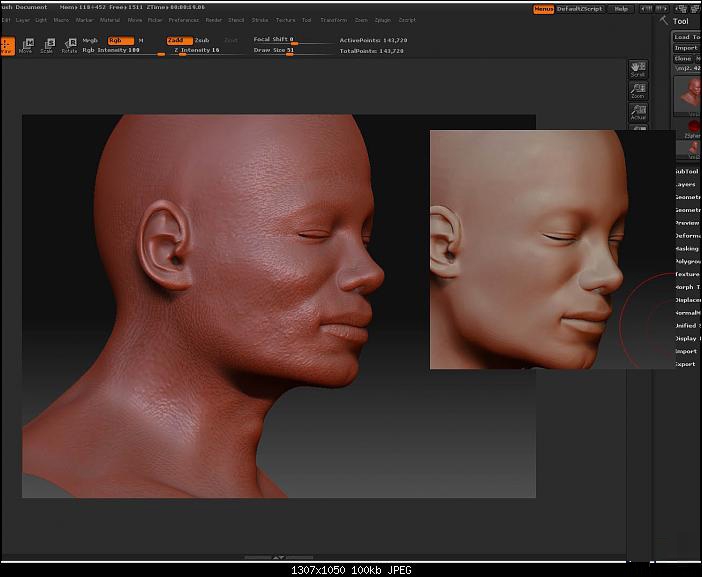
Task: Click the layout icon after the arrow icons
Action: point(681,9)
